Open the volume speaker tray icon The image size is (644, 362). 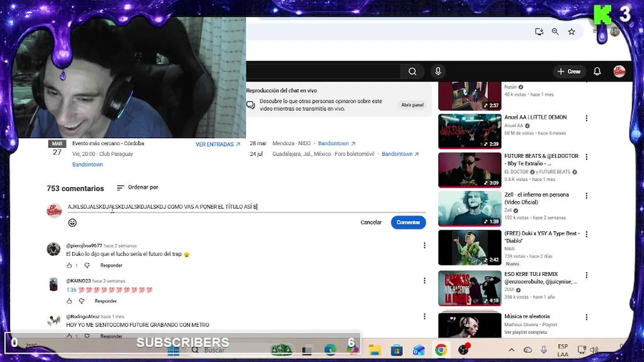[x=594, y=350]
